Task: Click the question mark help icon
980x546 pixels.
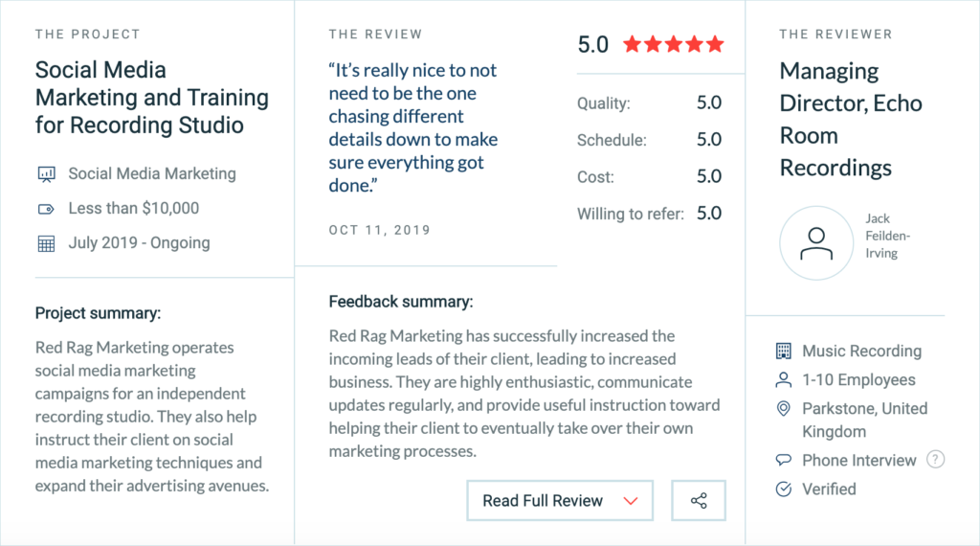Action: (x=935, y=460)
